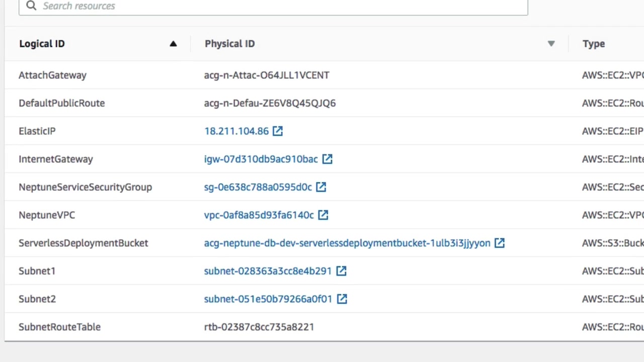Click external link icon for ServerlessDeploymentBucket

[499, 243]
